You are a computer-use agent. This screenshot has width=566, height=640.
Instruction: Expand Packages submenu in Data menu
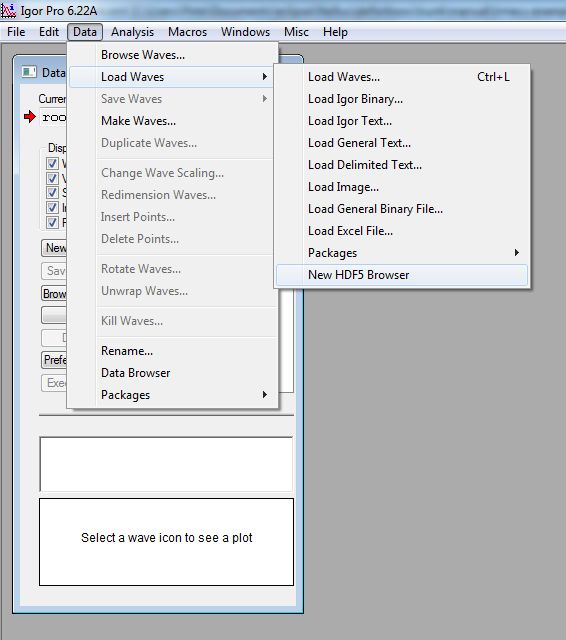173,395
